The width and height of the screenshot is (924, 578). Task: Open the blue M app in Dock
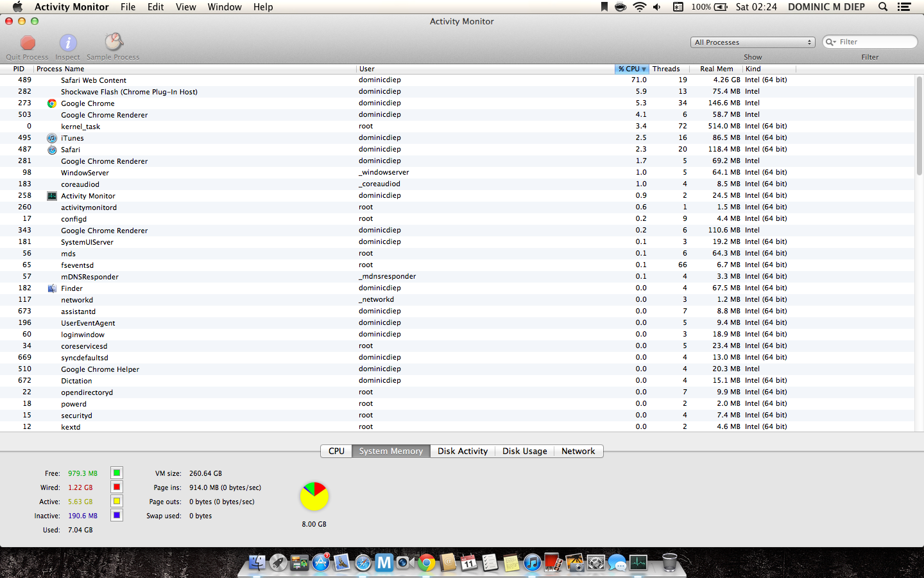(384, 563)
